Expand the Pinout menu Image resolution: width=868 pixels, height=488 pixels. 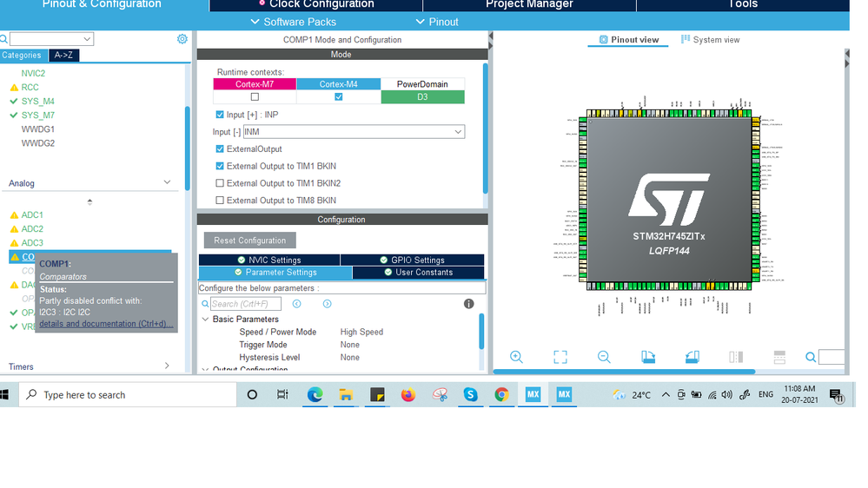point(437,22)
